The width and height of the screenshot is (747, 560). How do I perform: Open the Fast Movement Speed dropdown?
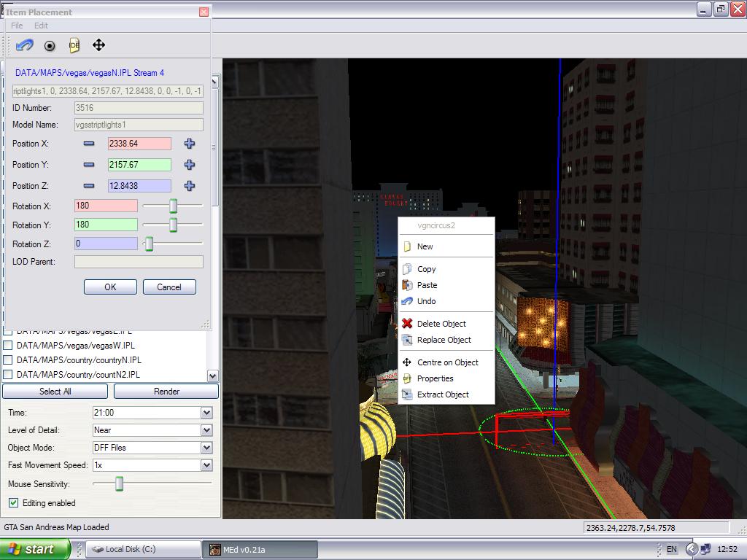206,465
